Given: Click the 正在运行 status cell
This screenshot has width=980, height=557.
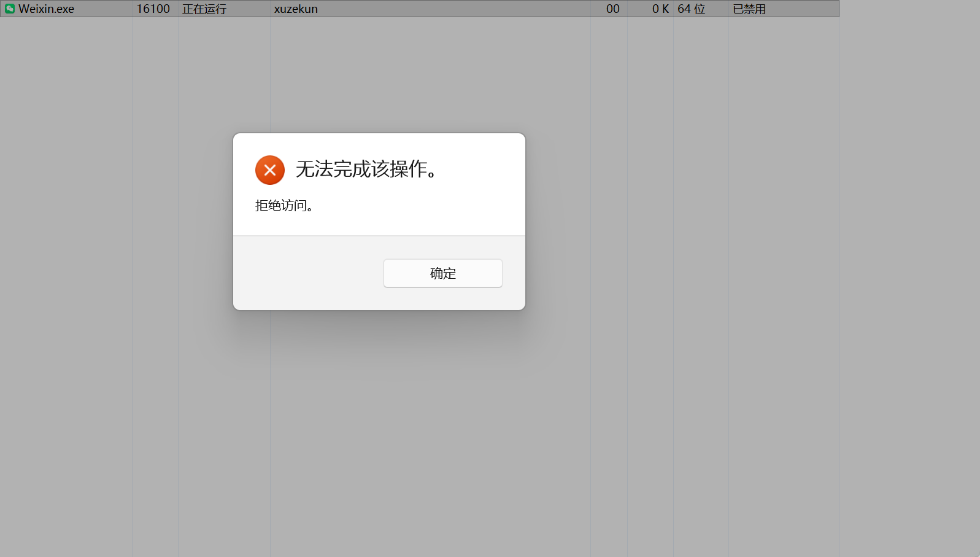Looking at the screenshot, I should 204,9.
